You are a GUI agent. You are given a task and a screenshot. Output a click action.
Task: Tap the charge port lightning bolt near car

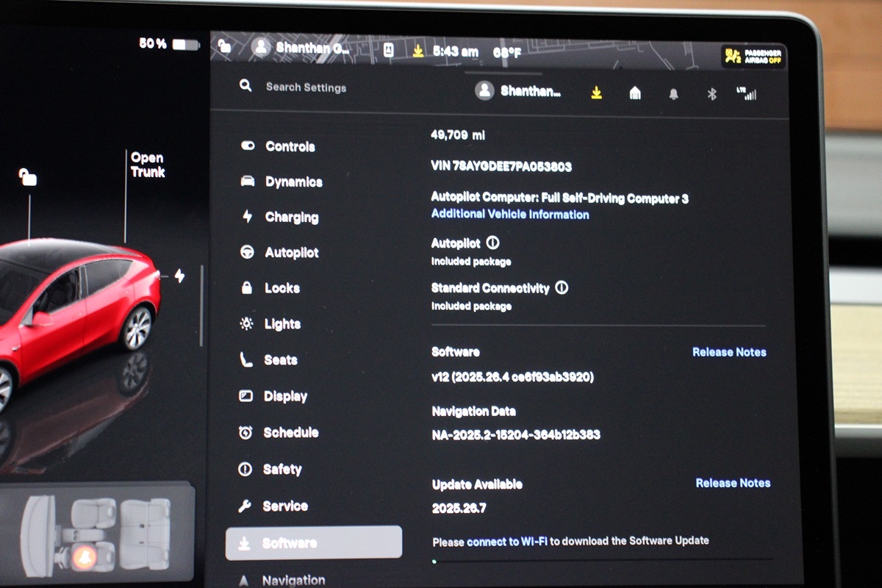pyautogui.click(x=179, y=276)
